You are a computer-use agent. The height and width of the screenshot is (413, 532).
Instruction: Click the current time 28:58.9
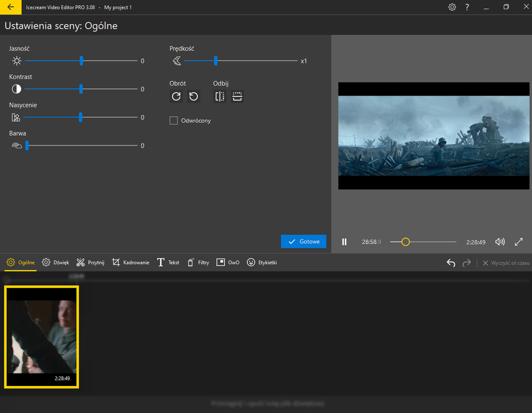pos(371,242)
